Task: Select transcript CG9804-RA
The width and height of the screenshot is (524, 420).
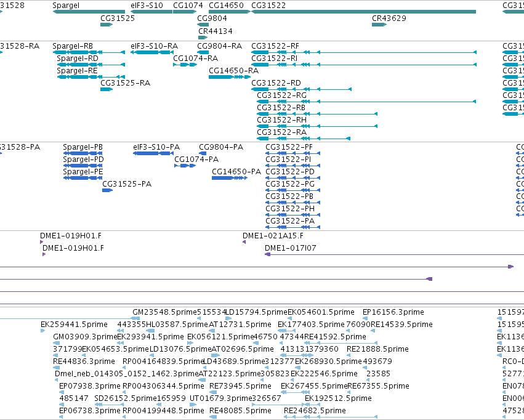Action: [x=219, y=46]
